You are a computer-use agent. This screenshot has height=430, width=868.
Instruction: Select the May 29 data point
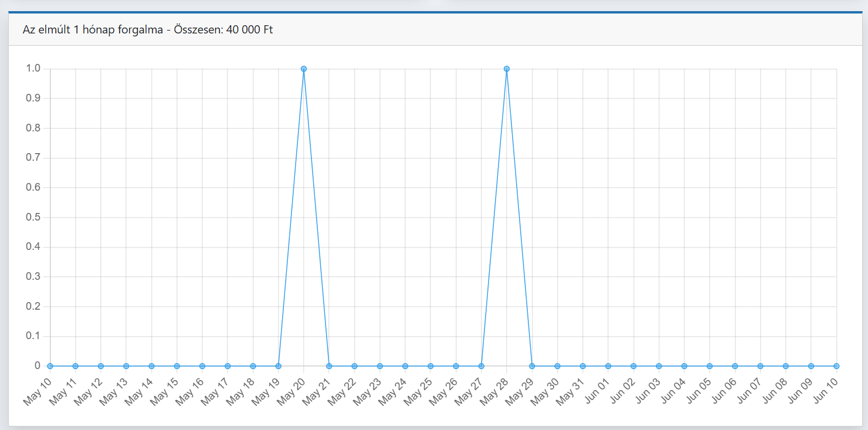[x=532, y=366]
